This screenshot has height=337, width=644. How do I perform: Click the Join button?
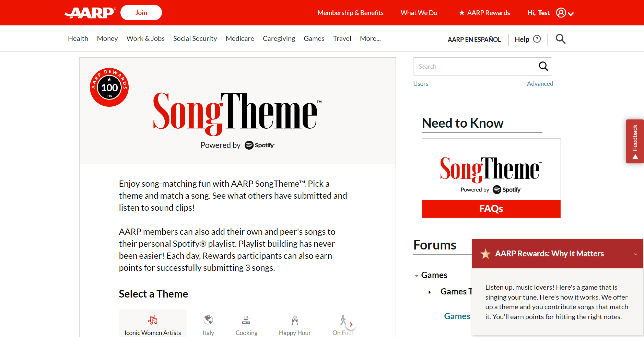click(x=141, y=13)
